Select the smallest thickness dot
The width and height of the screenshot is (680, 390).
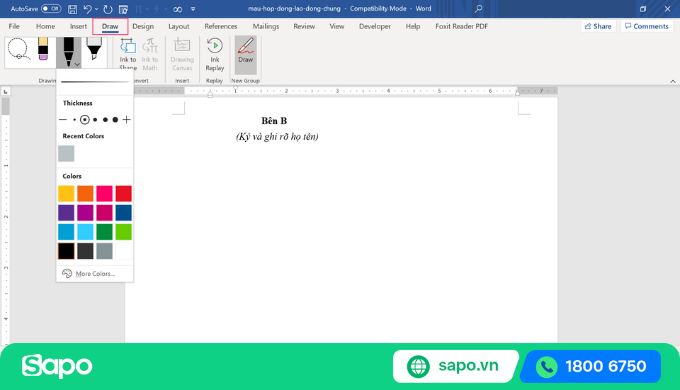tap(75, 120)
